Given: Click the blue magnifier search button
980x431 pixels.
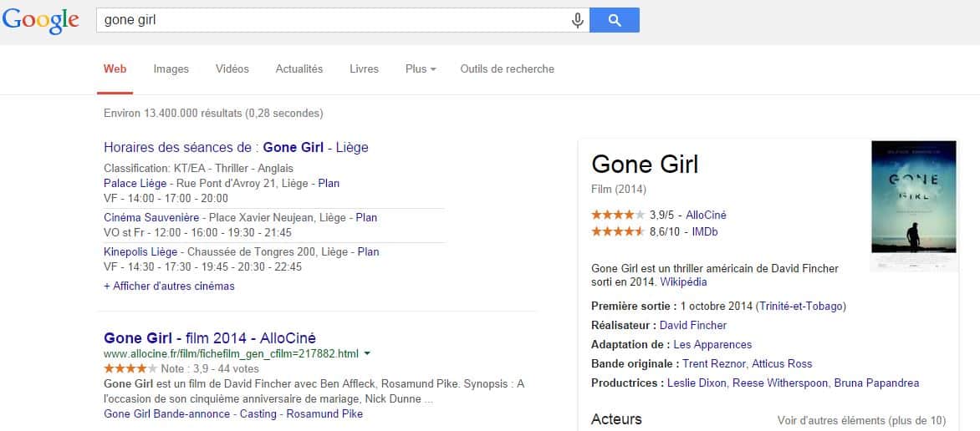Looking at the screenshot, I should point(615,20).
